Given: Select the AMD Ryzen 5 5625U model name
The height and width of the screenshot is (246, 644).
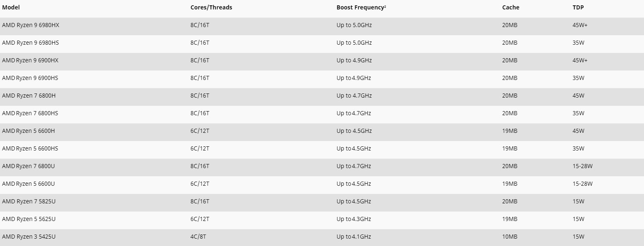Looking at the screenshot, I should 29,219.
